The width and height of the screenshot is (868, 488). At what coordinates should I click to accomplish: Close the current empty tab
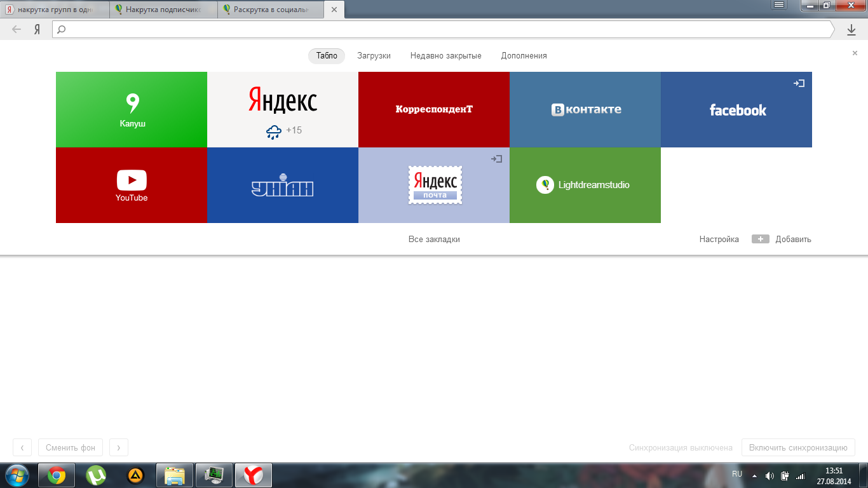pos(334,10)
